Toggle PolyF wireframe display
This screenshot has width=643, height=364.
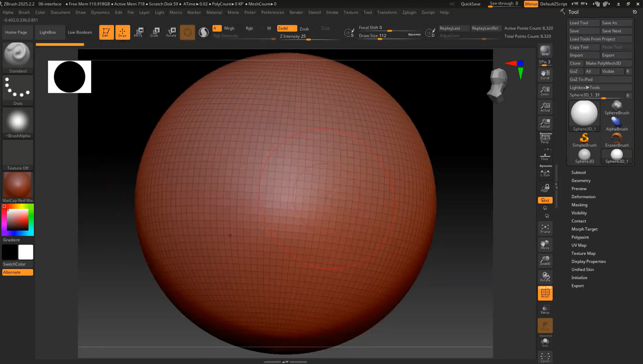545,293
